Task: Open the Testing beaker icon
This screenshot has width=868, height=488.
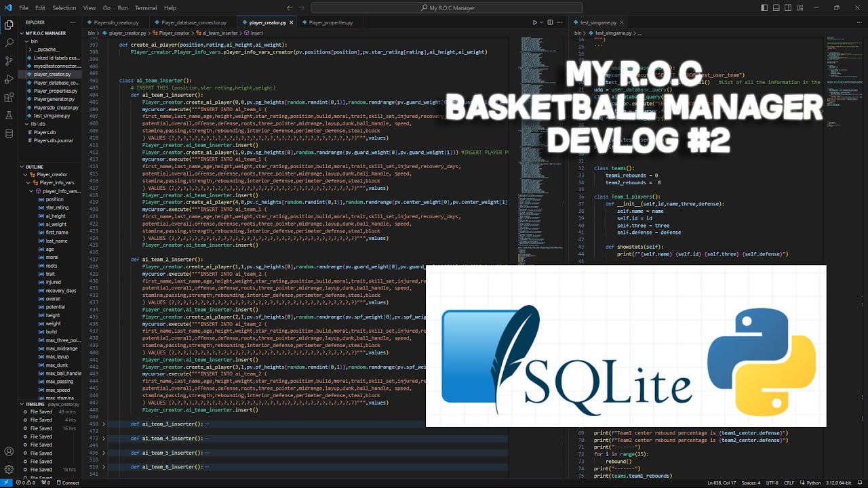Action: 9,116
